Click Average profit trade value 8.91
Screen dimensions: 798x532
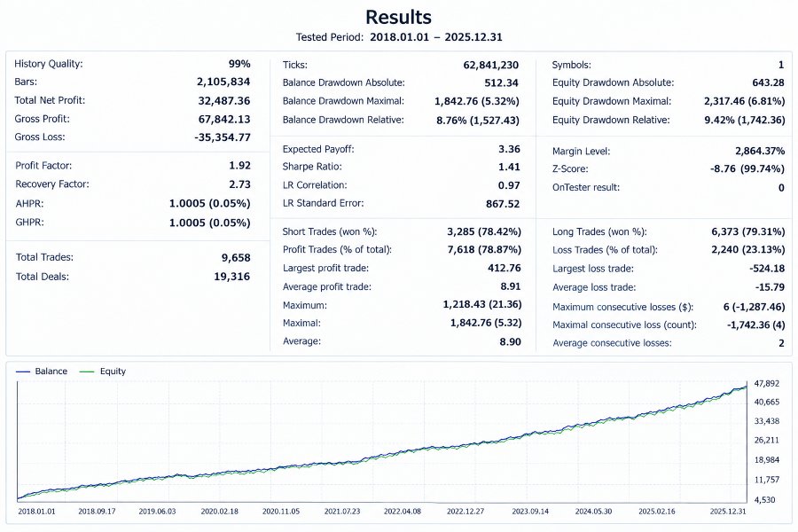coord(511,286)
